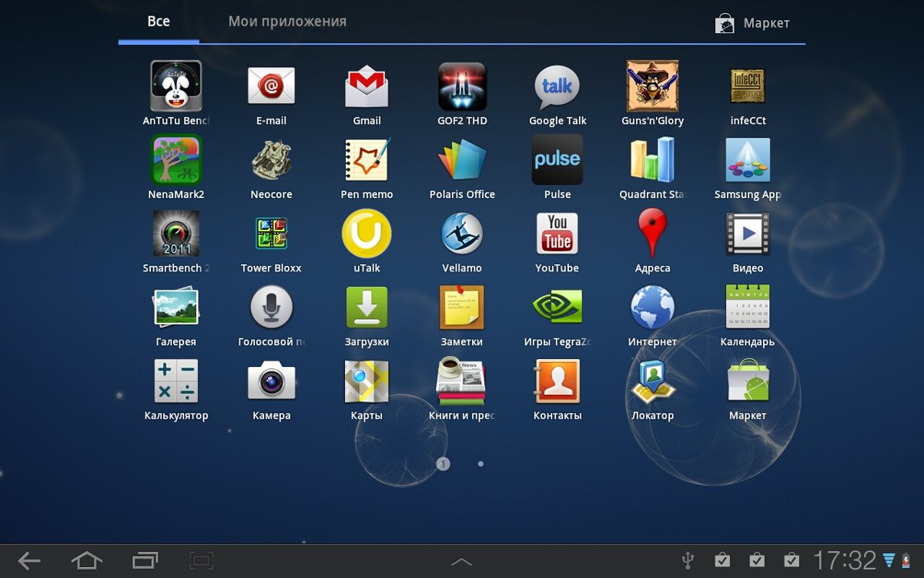Open the Камера camera app
924x578 pixels.
tap(271, 381)
